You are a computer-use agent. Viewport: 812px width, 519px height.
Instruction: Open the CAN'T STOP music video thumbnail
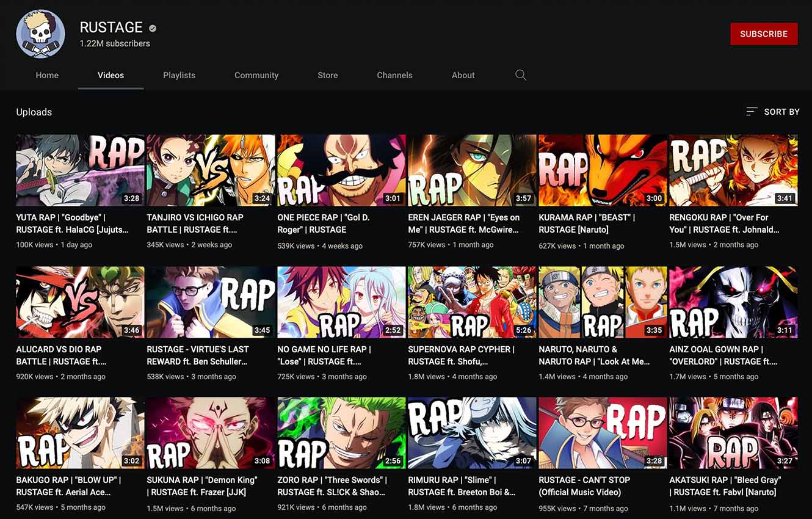pos(603,433)
